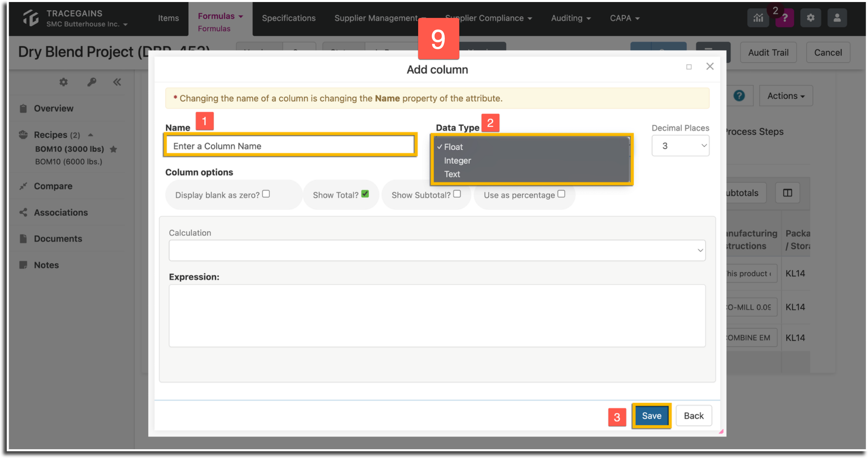Enable the Use as percentage checkbox

point(561,194)
